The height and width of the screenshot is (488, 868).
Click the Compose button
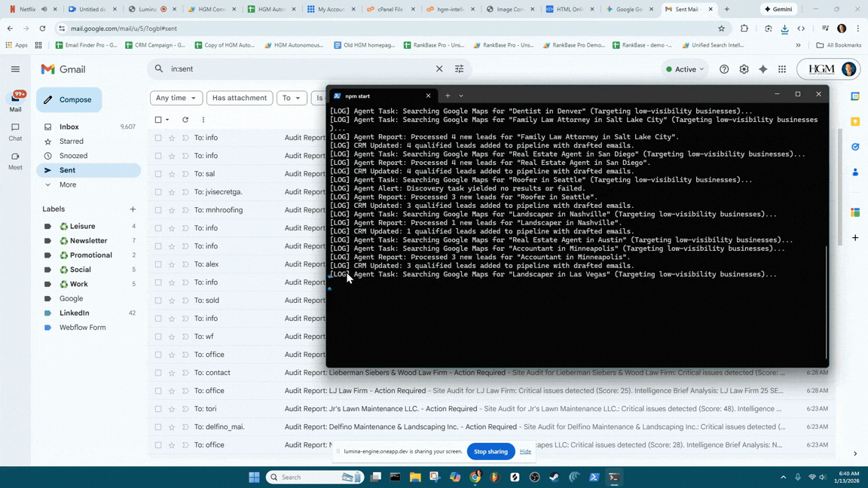(x=69, y=99)
